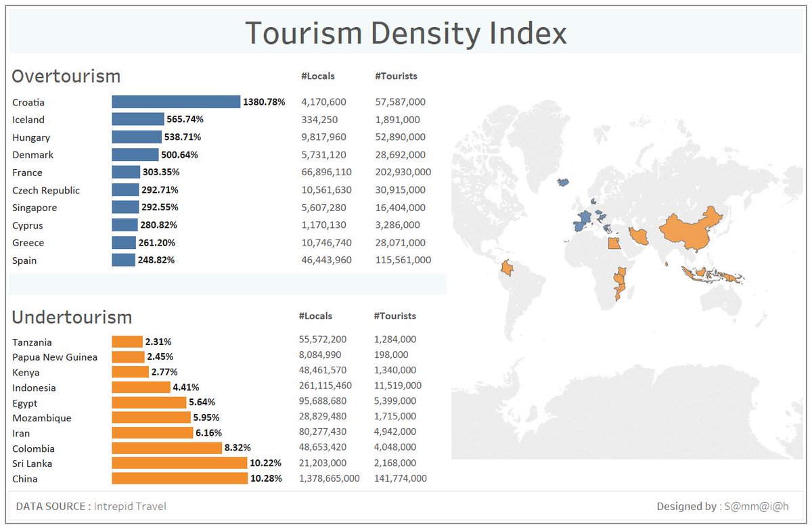Click the Undertourism section heading

pyautogui.click(x=72, y=317)
